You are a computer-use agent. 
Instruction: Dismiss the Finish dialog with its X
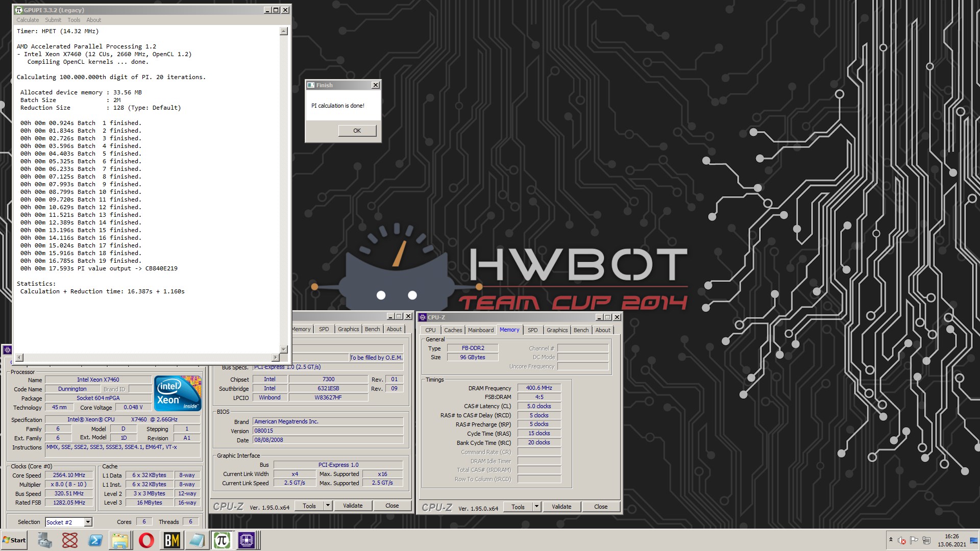(x=376, y=85)
